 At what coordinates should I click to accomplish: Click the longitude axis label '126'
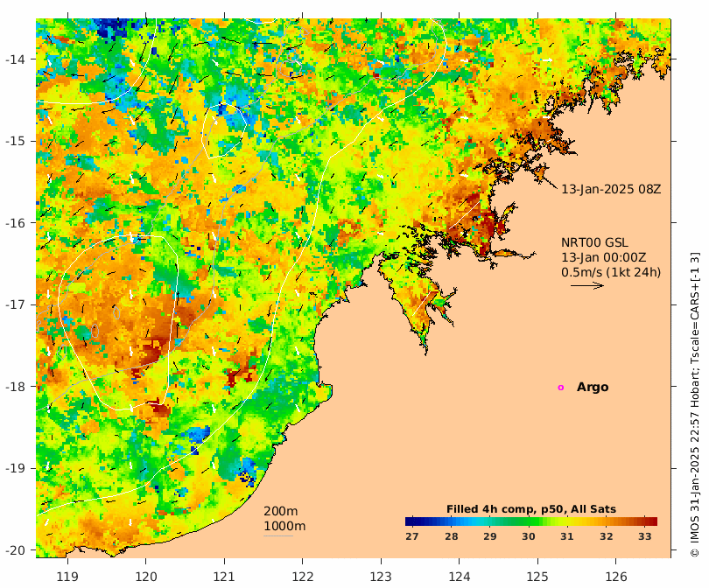(616, 577)
